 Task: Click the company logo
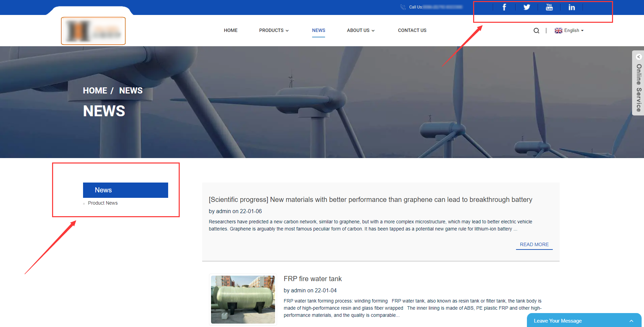[93, 31]
